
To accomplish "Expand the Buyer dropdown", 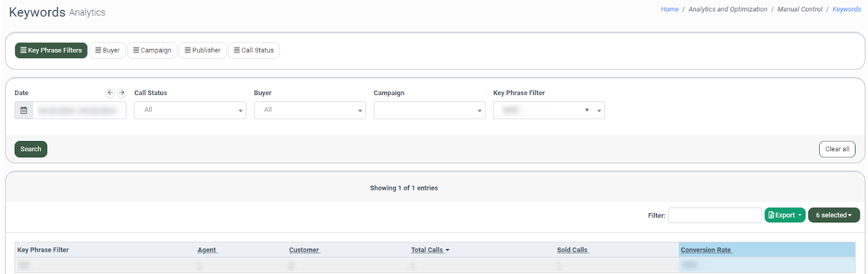I will click(x=310, y=110).
